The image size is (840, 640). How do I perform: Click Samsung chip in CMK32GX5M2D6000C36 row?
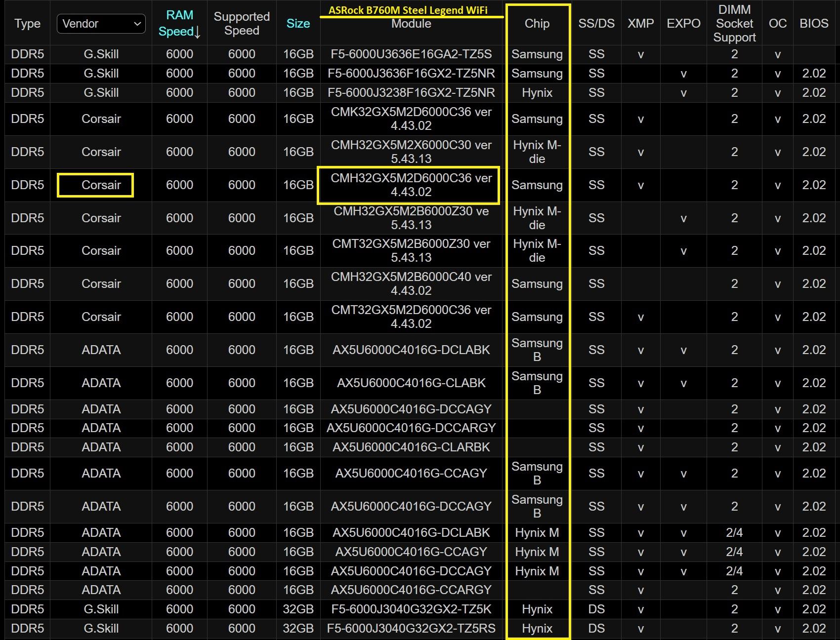[537, 119]
